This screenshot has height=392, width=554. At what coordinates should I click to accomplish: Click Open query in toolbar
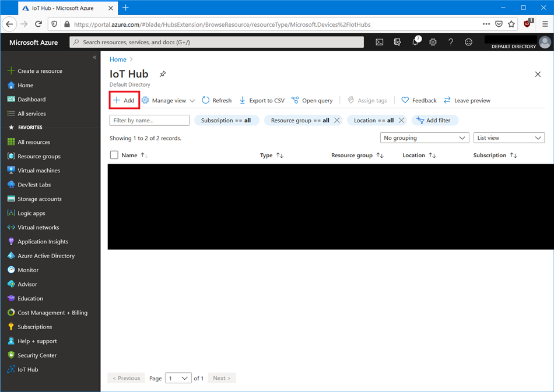pyautogui.click(x=312, y=101)
